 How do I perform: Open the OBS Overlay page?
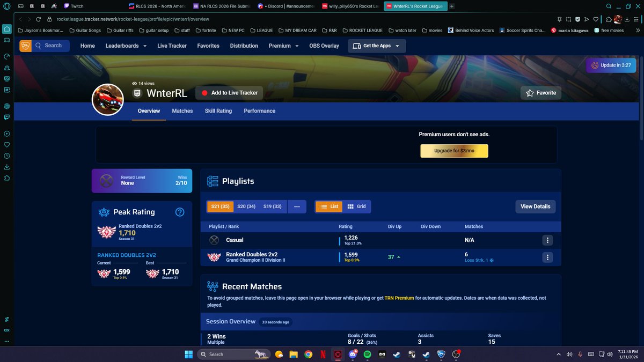pyautogui.click(x=324, y=46)
